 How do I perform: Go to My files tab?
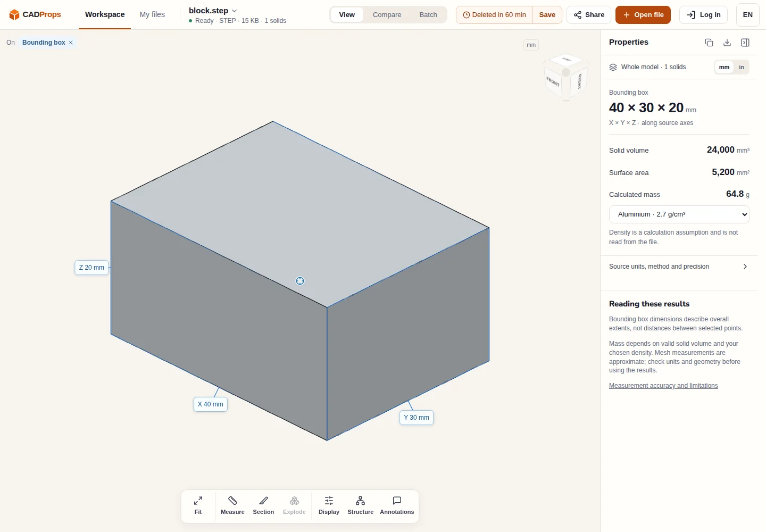[152, 15]
